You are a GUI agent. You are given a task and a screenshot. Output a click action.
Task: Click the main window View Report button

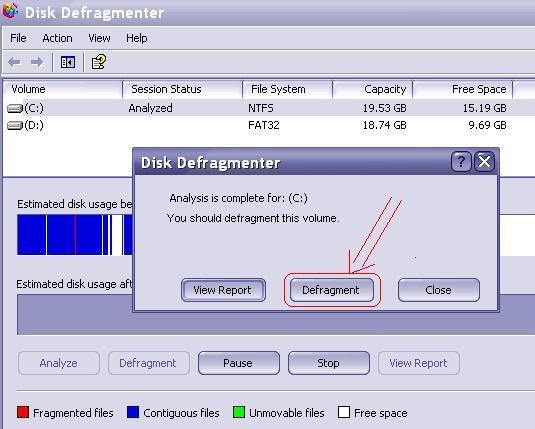pyautogui.click(x=419, y=363)
